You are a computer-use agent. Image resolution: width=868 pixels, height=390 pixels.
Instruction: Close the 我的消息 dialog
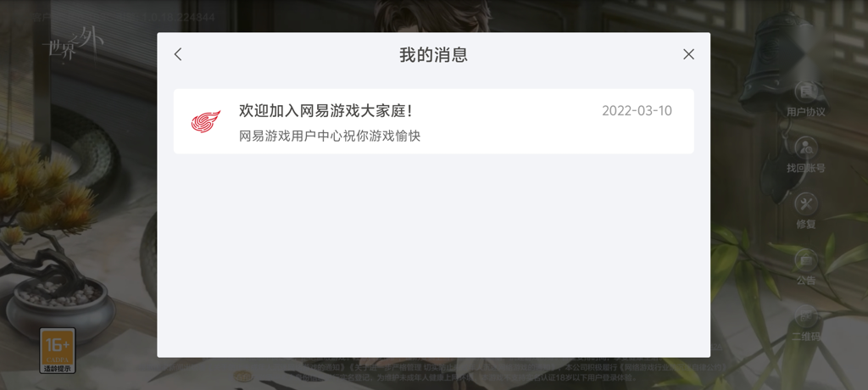click(688, 54)
